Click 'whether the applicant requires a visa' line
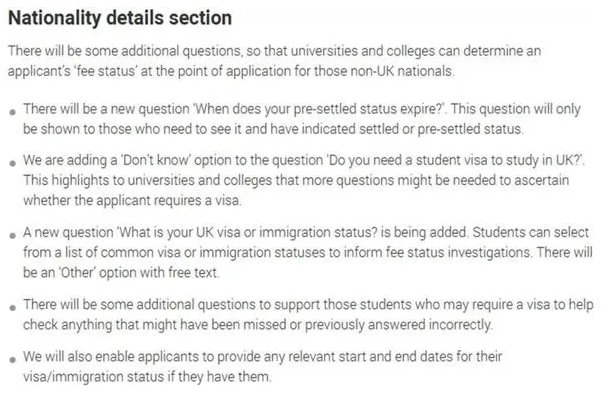Screen dimensions: 611x393 (x=132, y=201)
